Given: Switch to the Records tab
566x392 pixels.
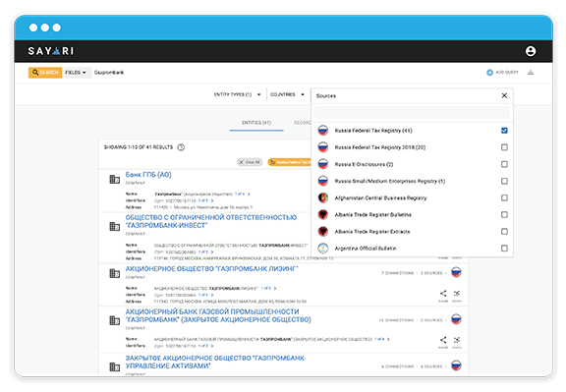Looking at the screenshot, I should tap(303, 123).
